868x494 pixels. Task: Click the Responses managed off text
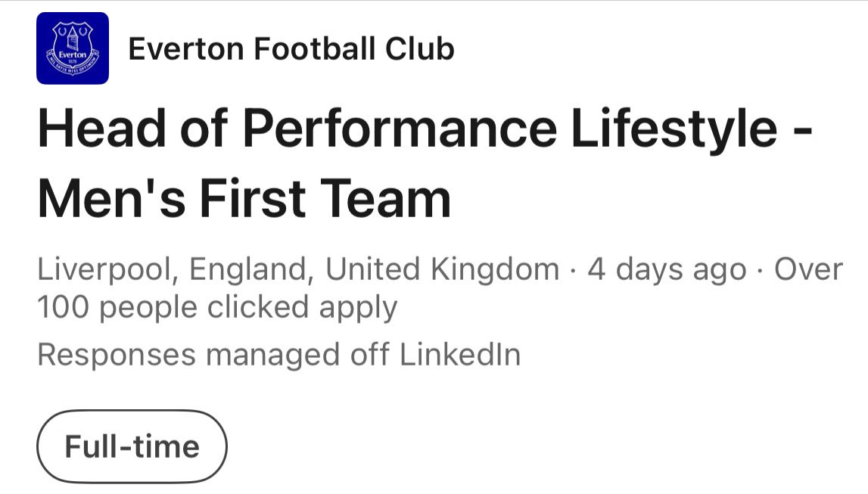(213, 355)
